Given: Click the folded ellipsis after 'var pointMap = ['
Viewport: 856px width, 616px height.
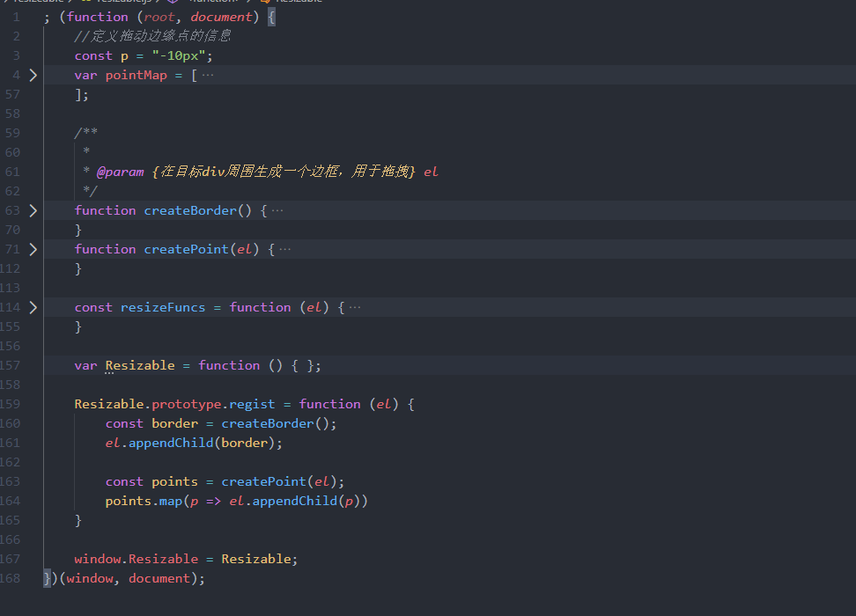Looking at the screenshot, I should point(208,76).
